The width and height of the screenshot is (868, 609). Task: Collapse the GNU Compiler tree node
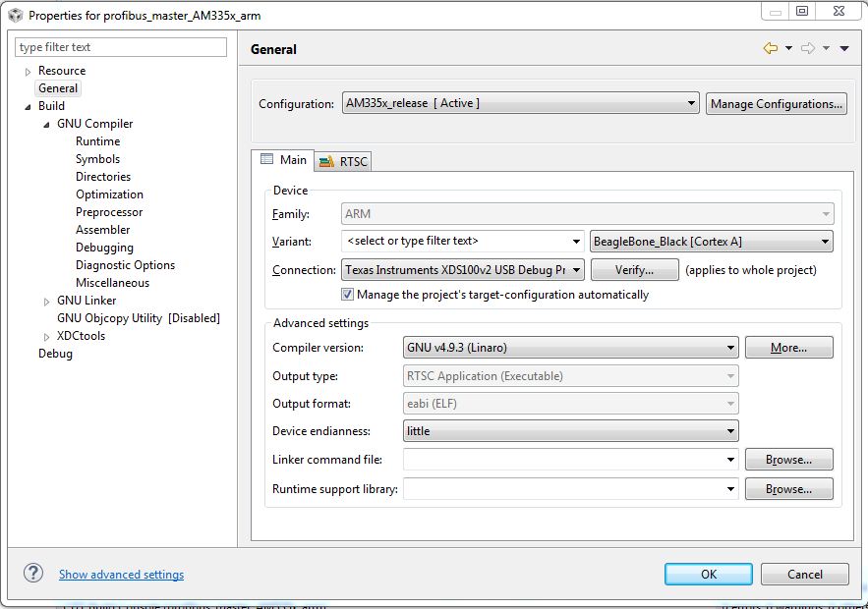tap(46, 125)
